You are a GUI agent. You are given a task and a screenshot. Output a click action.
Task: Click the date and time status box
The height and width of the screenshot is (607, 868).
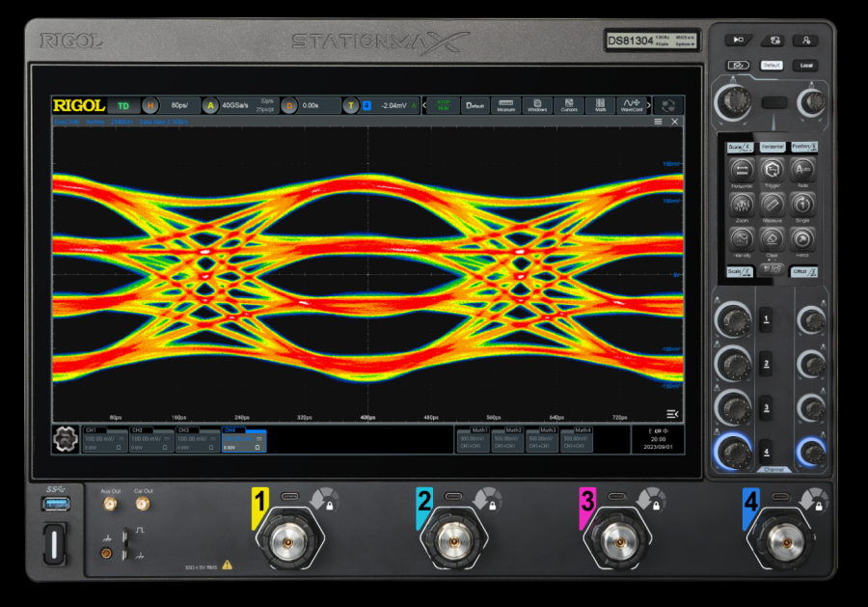coord(658,439)
